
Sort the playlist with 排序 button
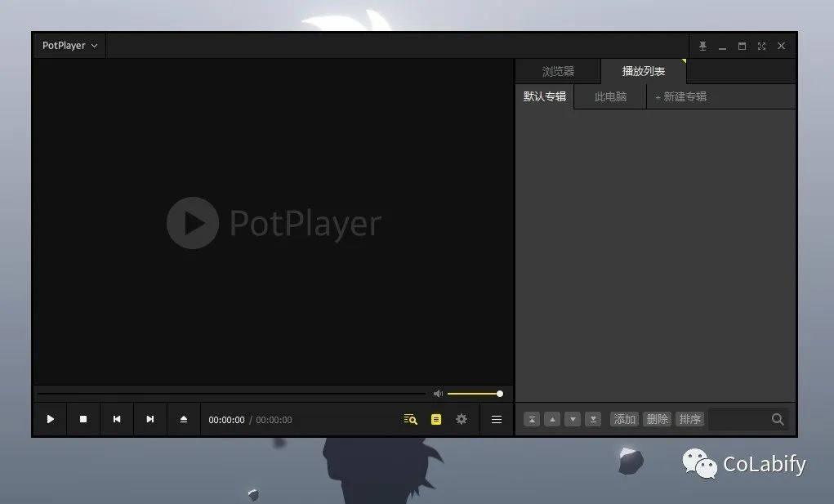[x=690, y=418]
